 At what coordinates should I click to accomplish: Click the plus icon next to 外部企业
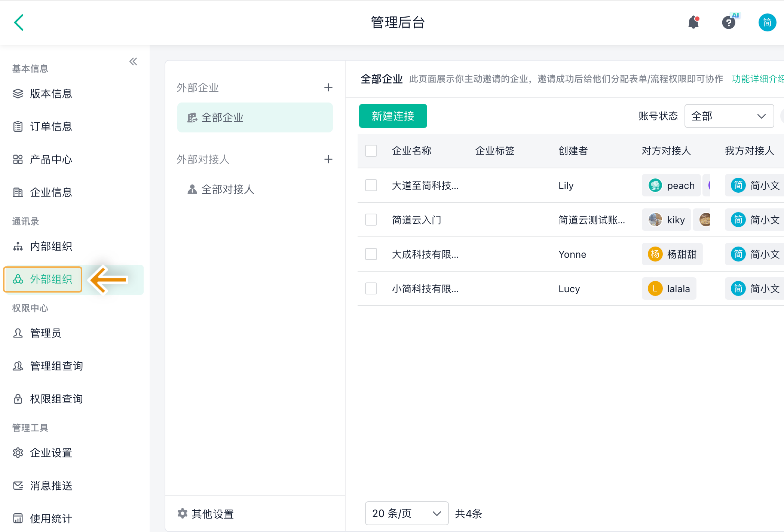tap(328, 88)
